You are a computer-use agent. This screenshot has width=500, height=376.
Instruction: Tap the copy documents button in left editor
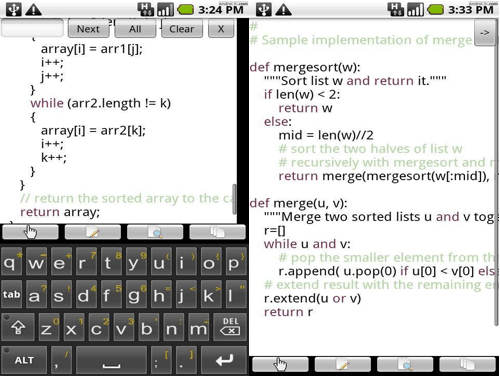tap(217, 232)
